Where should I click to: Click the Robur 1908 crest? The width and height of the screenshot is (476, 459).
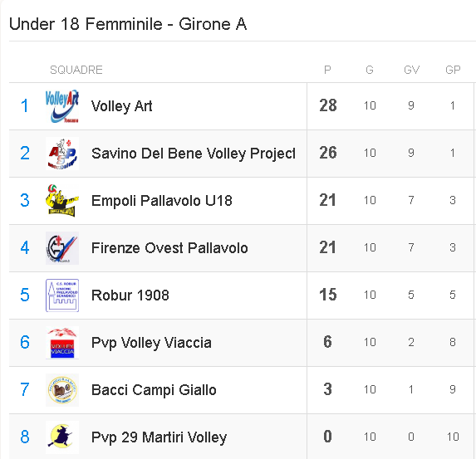pos(62,295)
